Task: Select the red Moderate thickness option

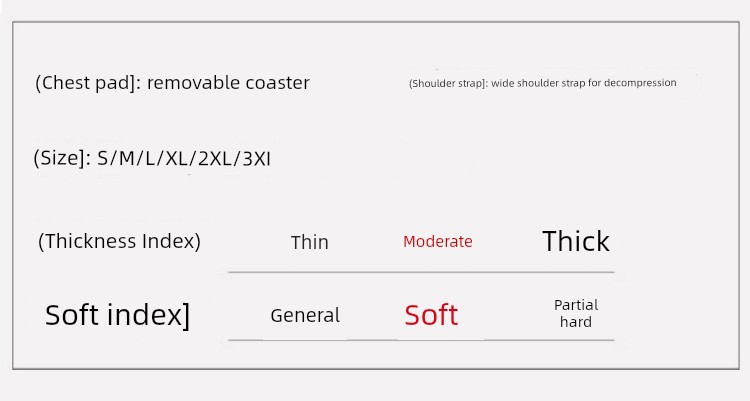Action: (437, 242)
